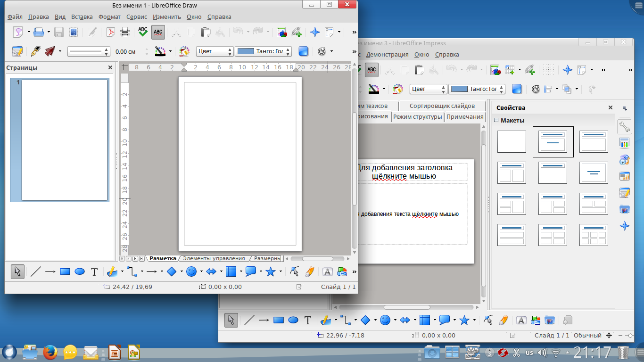Open area style Цвет dropdown in Draw

coord(215,51)
